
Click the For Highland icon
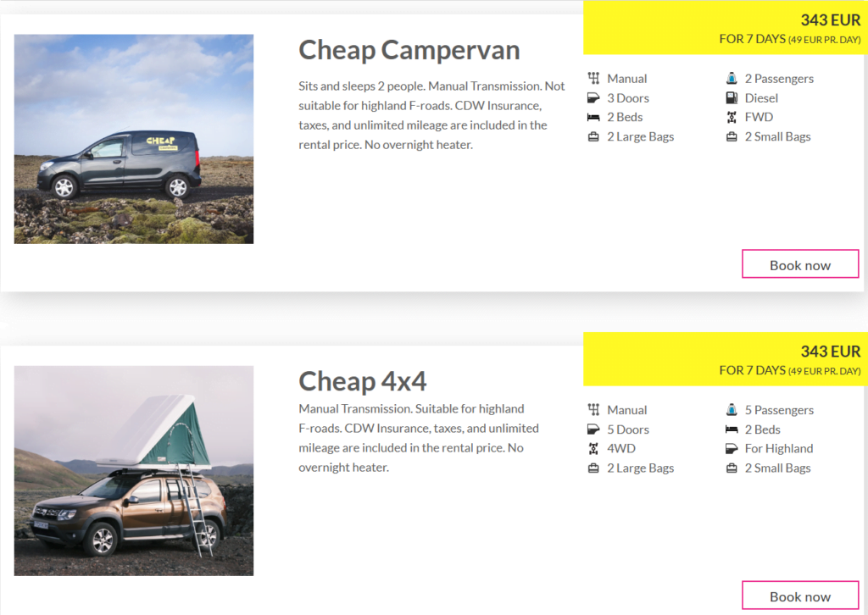(732, 448)
